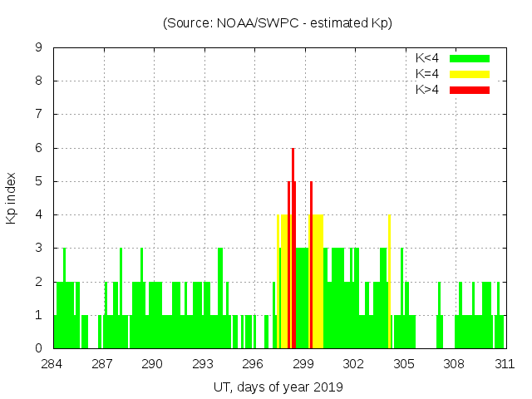Screen dimensions: 532x399
Task: Select the K>4 legend label text
Action: click(x=426, y=90)
